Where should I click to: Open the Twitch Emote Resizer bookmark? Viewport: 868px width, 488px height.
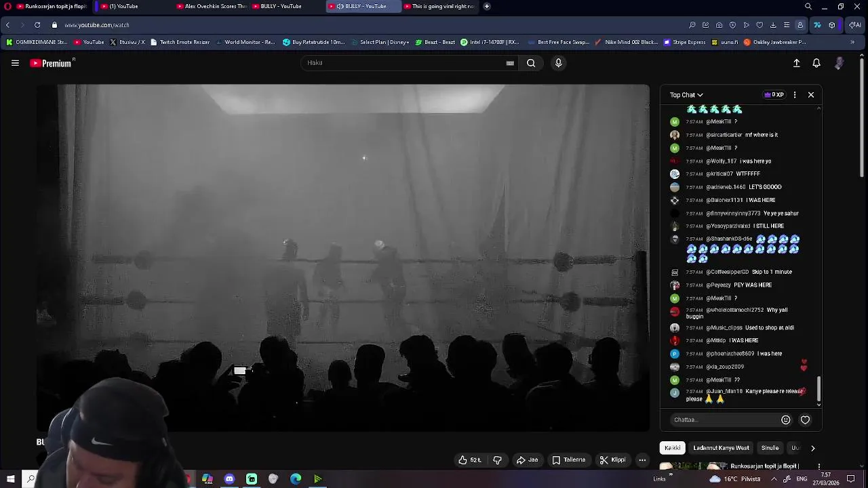pos(180,42)
